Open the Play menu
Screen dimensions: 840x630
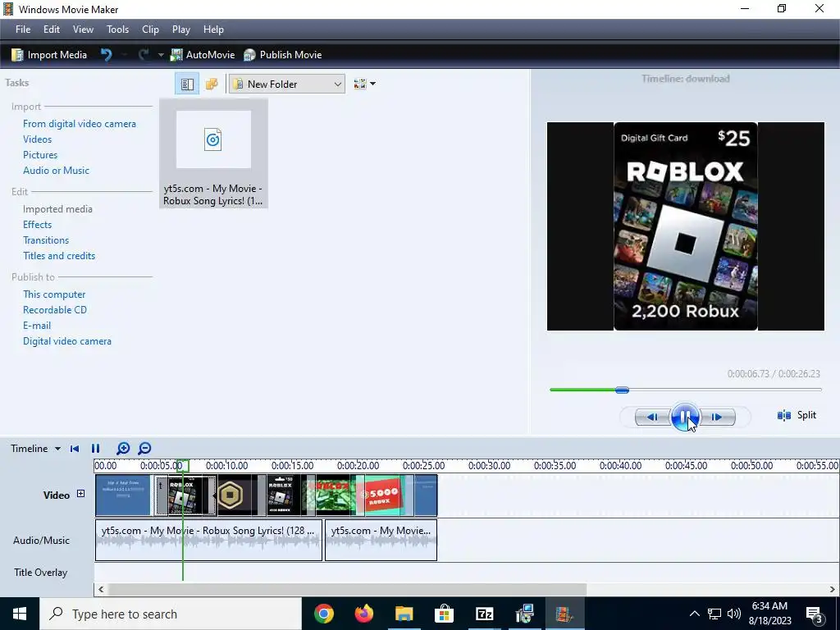pyautogui.click(x=181, y=30)
